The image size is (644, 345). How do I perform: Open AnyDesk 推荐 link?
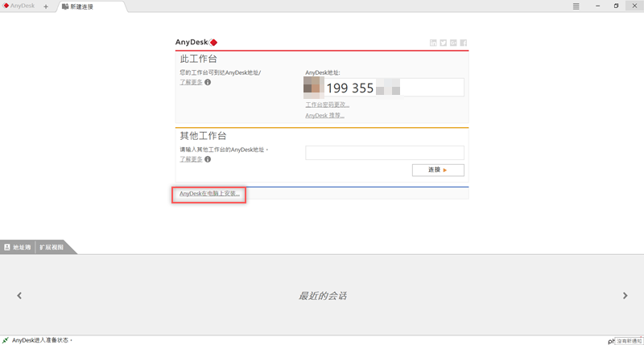[x=325, y=116]
